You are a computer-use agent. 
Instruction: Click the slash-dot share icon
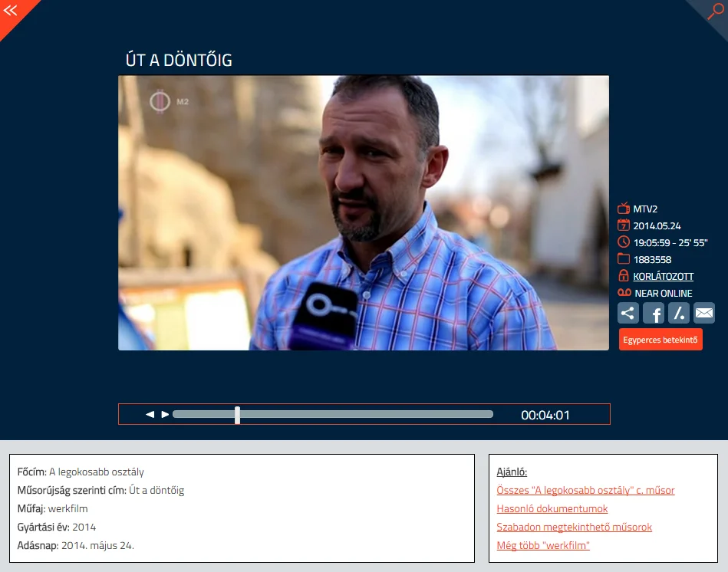click(679, 313)
